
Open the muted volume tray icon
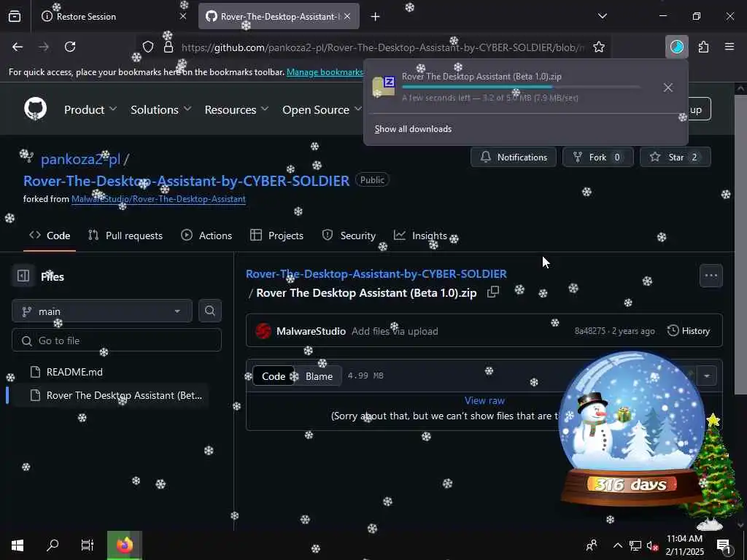click(x=652, y=545)
